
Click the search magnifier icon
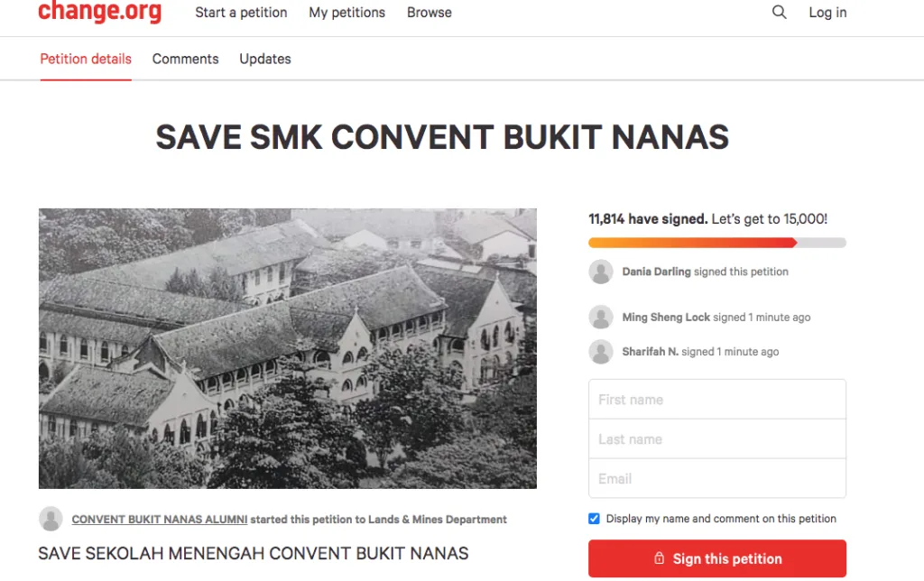pyautogui.click(x=780, y=13)
